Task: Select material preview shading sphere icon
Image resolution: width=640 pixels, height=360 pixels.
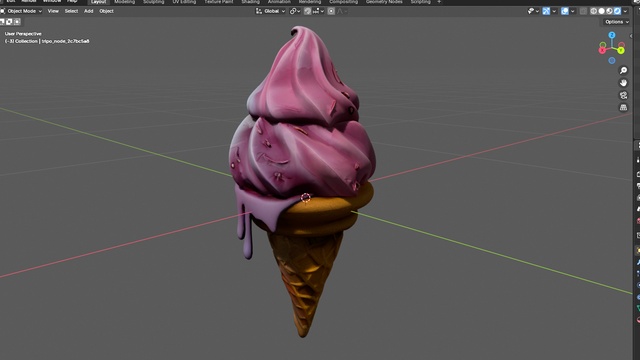Action: (x=609, y=11)
